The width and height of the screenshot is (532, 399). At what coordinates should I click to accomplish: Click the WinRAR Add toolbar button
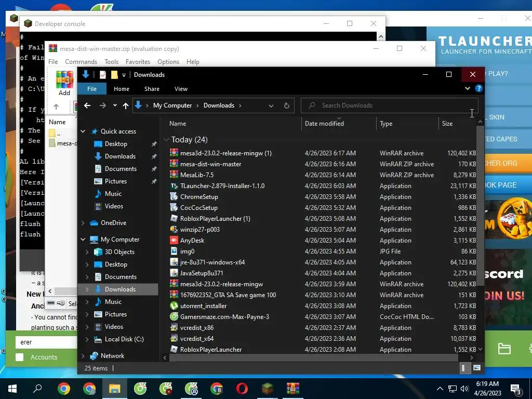coord(64,84)
